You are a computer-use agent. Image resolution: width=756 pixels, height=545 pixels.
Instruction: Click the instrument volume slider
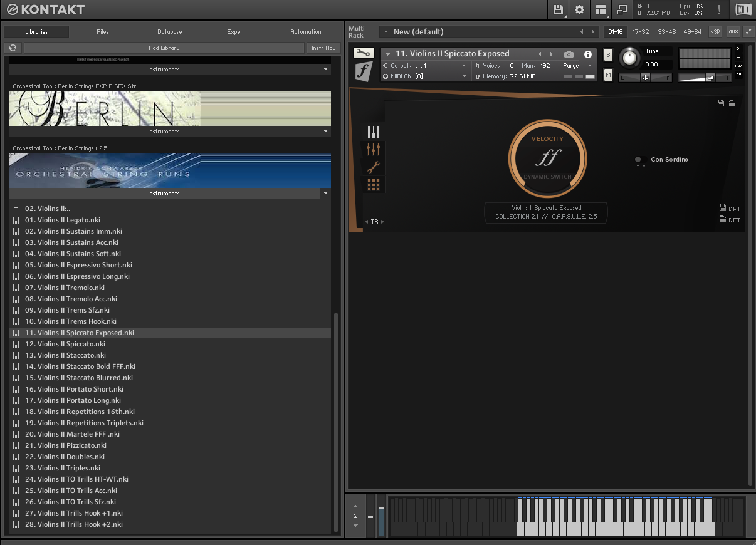(x=705, y=78)
